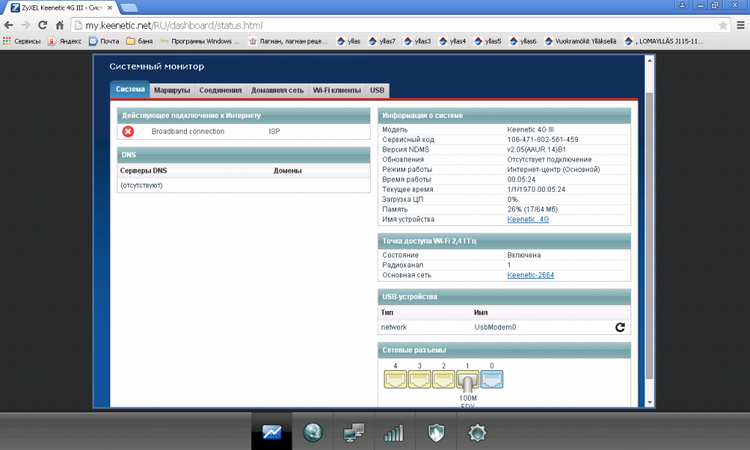Click the Интернет-центр (Основной) mode value

(x=553, y=170)
